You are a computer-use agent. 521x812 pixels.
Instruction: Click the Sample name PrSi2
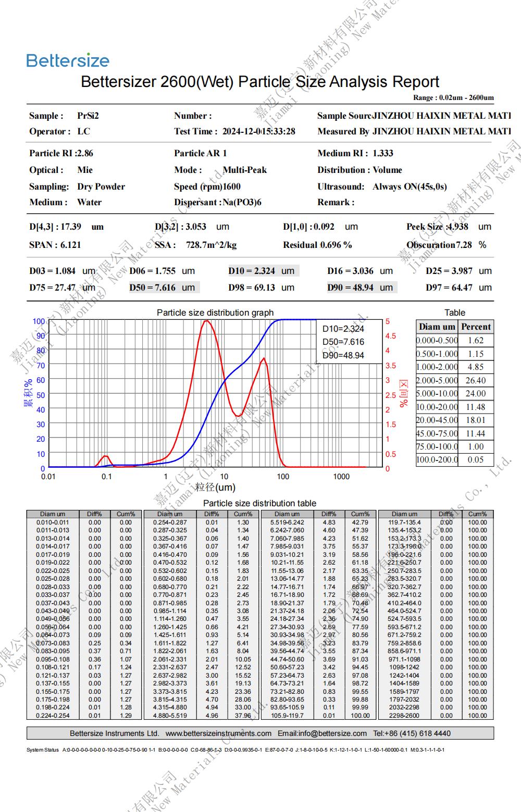88,116
